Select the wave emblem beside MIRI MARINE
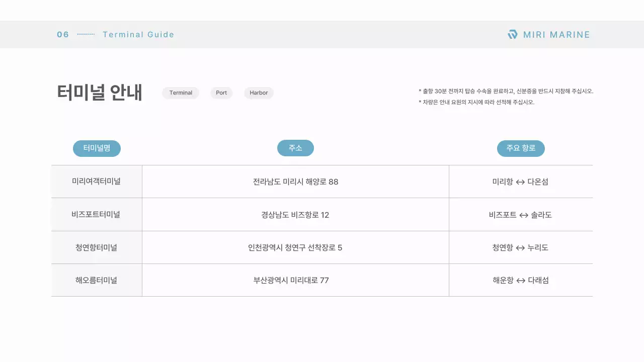This screenshot has height=362, width=644. 512,34
